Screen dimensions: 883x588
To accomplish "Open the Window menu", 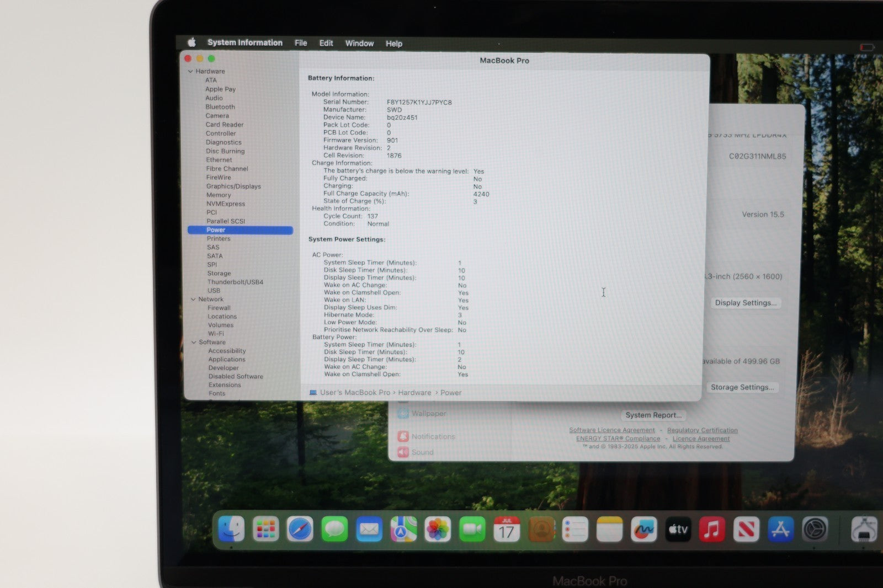I will tap(359, 44).
